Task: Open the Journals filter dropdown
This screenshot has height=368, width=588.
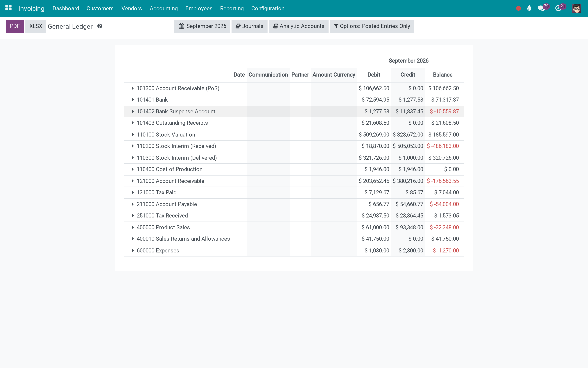Action: [249, 26]
